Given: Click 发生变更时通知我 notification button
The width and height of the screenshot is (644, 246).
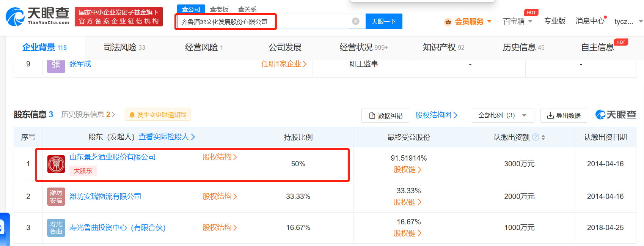Looking at the screenshot, I should 158,115.
